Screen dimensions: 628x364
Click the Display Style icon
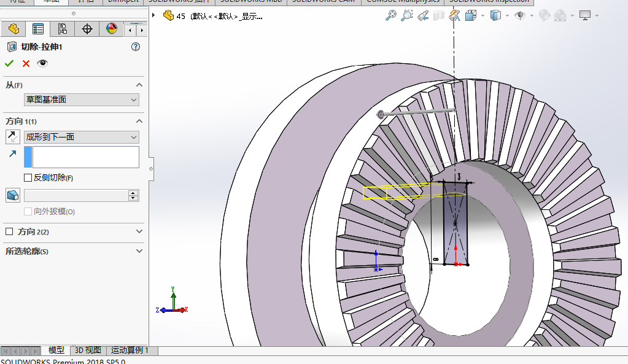tap(495, 15)
